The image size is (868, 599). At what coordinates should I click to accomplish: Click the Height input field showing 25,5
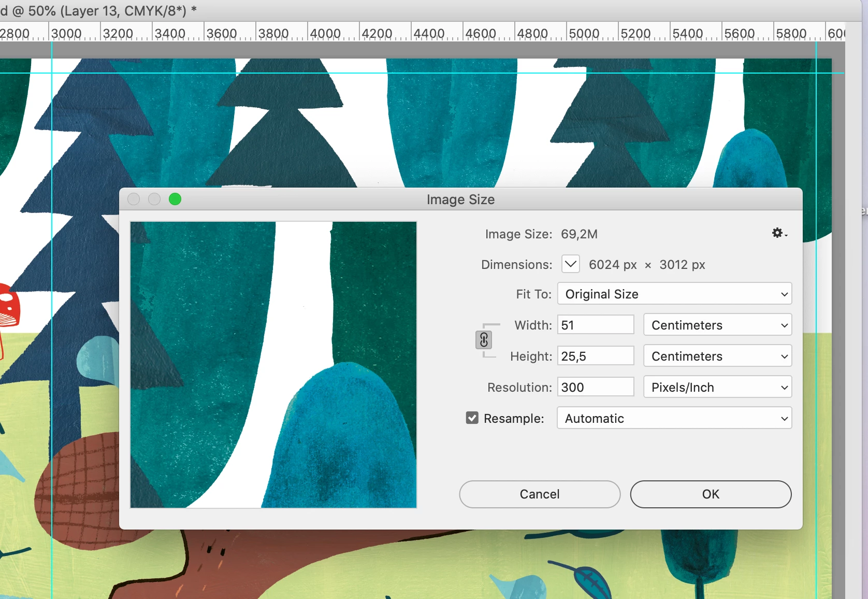(596, 356)
